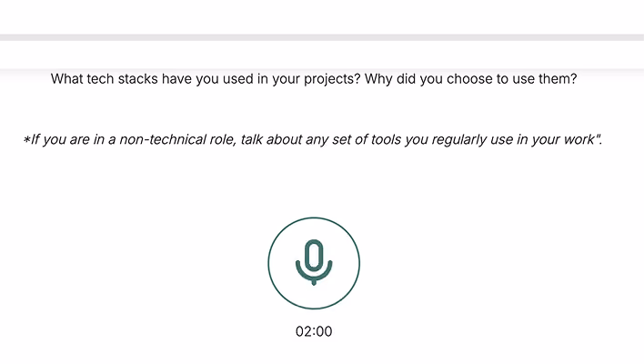Image resolution: width=644 pixels, height=364 pixels.
Task: Click the seconds digits '00' of the timer
Action: tap(324, 331)
